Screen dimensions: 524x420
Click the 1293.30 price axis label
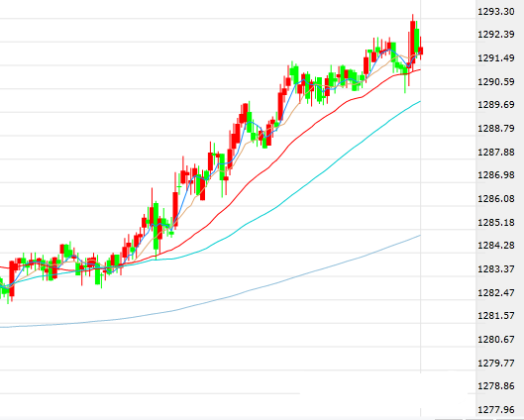pos(496,12)
